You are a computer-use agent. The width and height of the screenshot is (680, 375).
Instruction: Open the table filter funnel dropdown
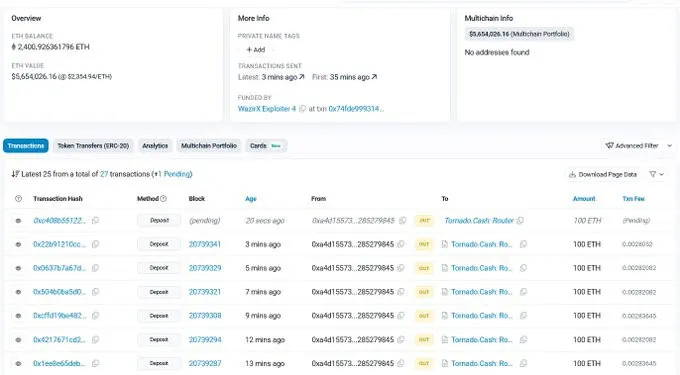click(656, 174)
